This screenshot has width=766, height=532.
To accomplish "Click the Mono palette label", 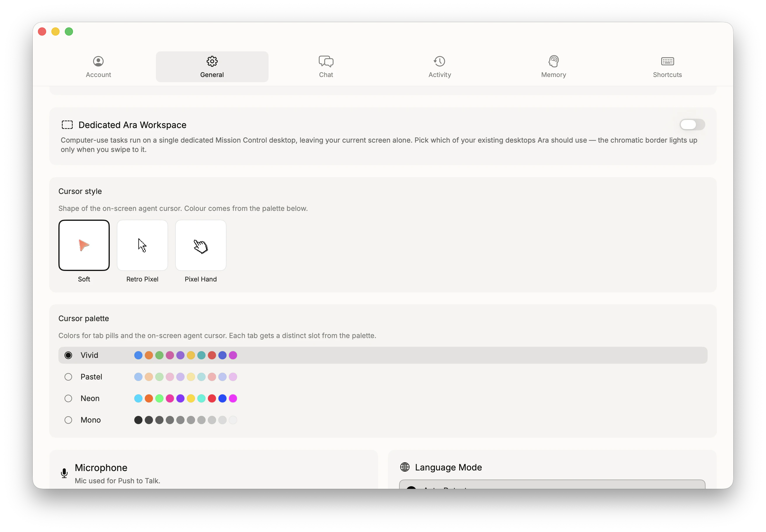I will tap(91, 420).
